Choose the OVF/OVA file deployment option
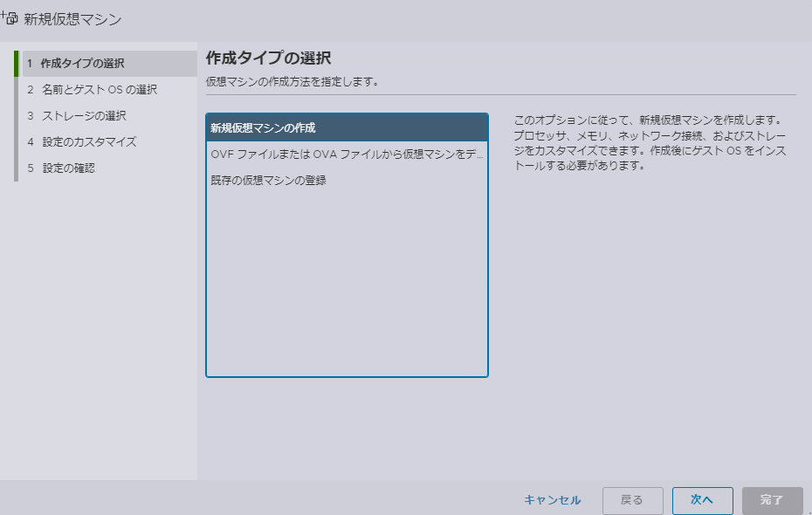 347,154
